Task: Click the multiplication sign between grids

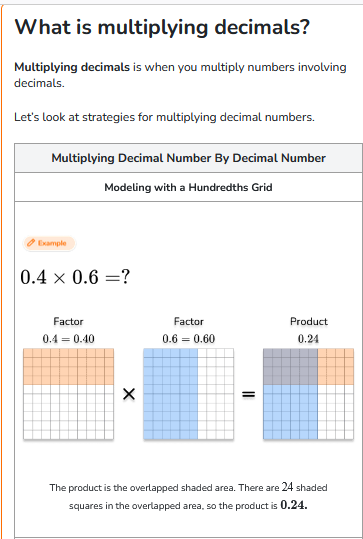Action: pyautogui.click(x=129, y=394)
